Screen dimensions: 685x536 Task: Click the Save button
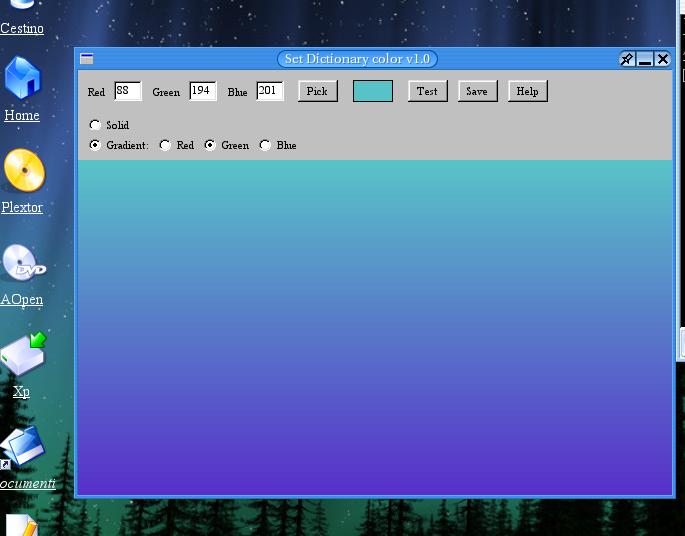(x=477, y=91)
